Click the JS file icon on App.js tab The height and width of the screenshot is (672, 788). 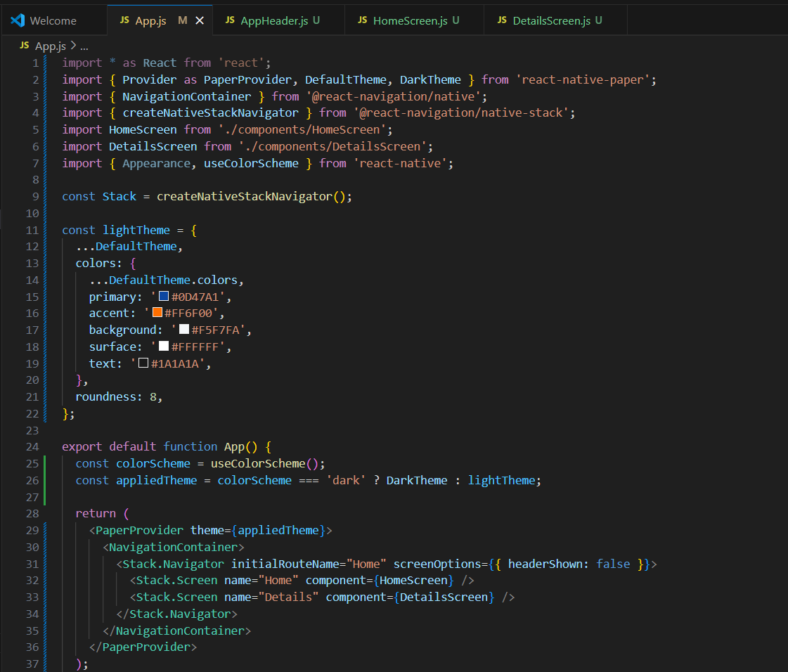pos(124,20)
